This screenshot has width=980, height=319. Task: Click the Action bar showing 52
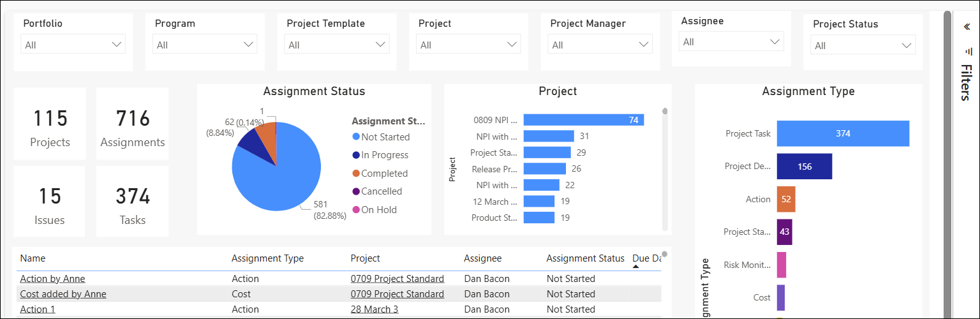click(x=786, y=199)
